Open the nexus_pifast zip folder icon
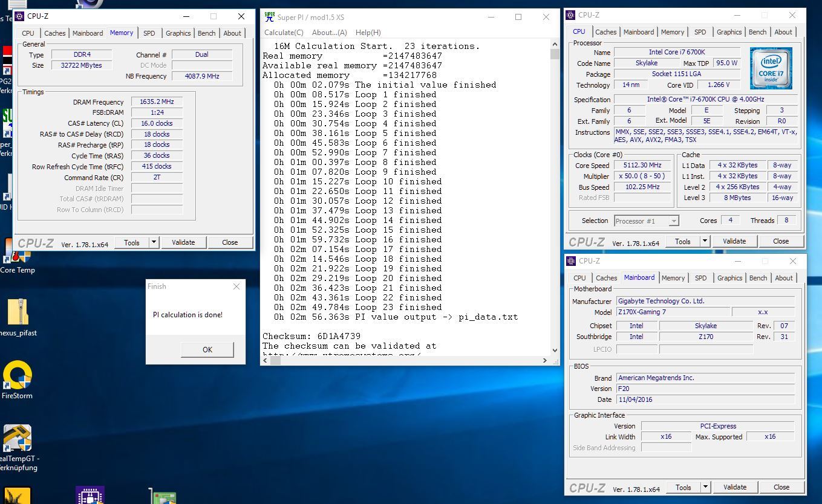The image size is (822, 504). [x=18, y=312]
